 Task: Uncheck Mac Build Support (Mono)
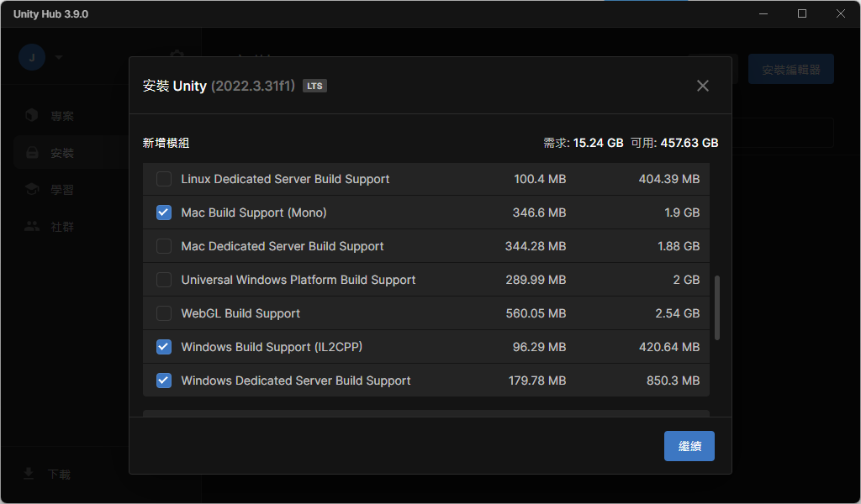(x=164, y=213)
